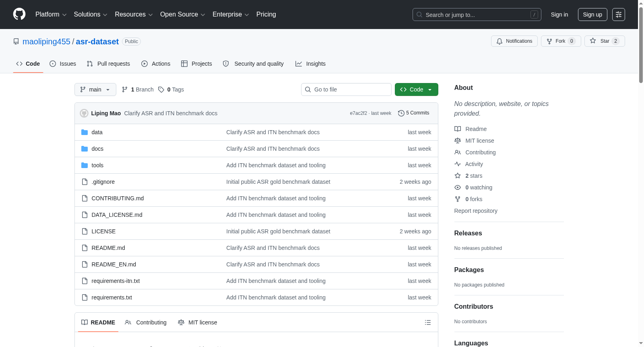644x347 pixels.
Task: Switch to the Projects tab
Action: [x=196, y=64]
